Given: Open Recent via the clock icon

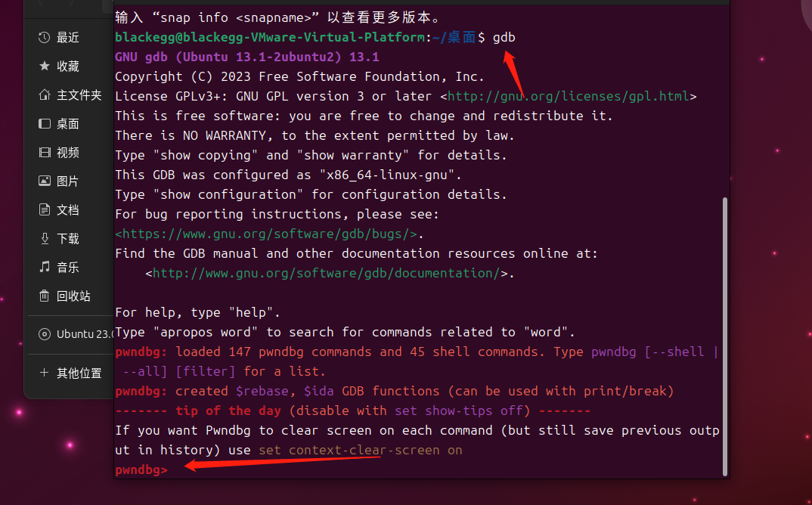Looking at the screenshot, I should point(45,37).
